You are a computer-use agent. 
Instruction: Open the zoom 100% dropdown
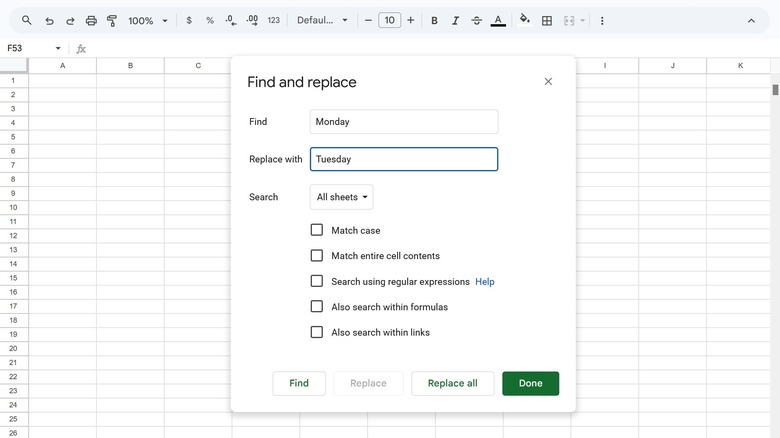[148, 20]
